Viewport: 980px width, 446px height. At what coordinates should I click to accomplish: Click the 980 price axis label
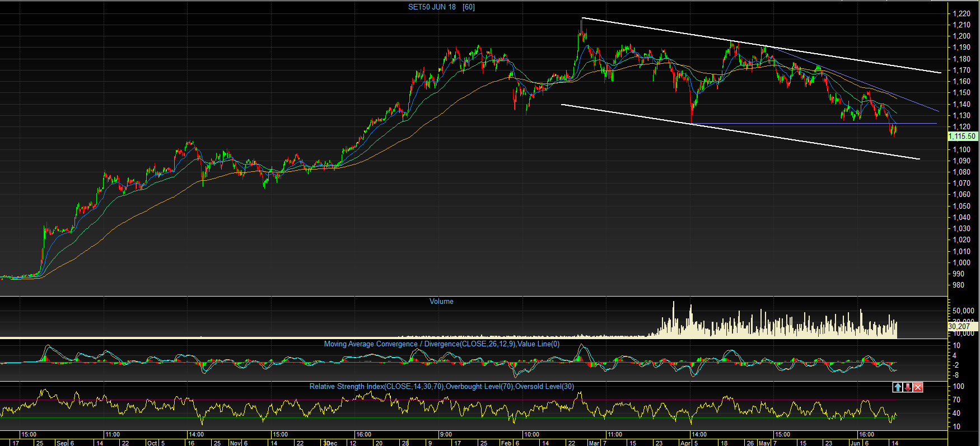959,285
